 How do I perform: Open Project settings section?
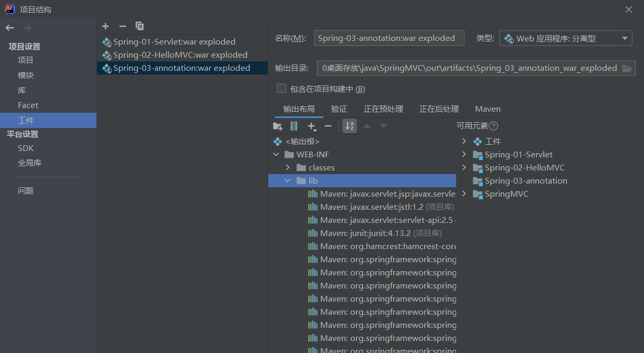tap(26, 60)
